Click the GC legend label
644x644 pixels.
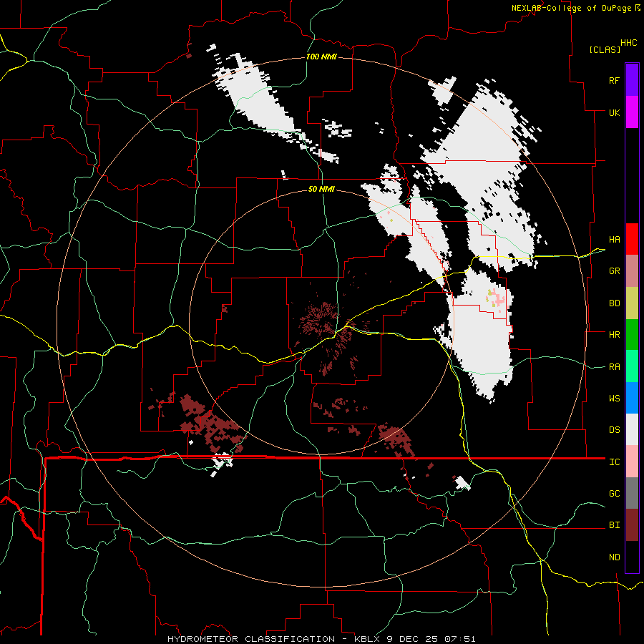pos(614,494)
